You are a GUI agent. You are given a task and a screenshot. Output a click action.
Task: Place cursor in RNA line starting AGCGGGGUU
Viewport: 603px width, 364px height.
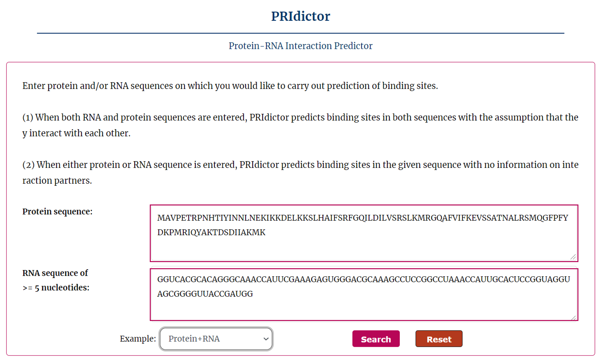205,294
